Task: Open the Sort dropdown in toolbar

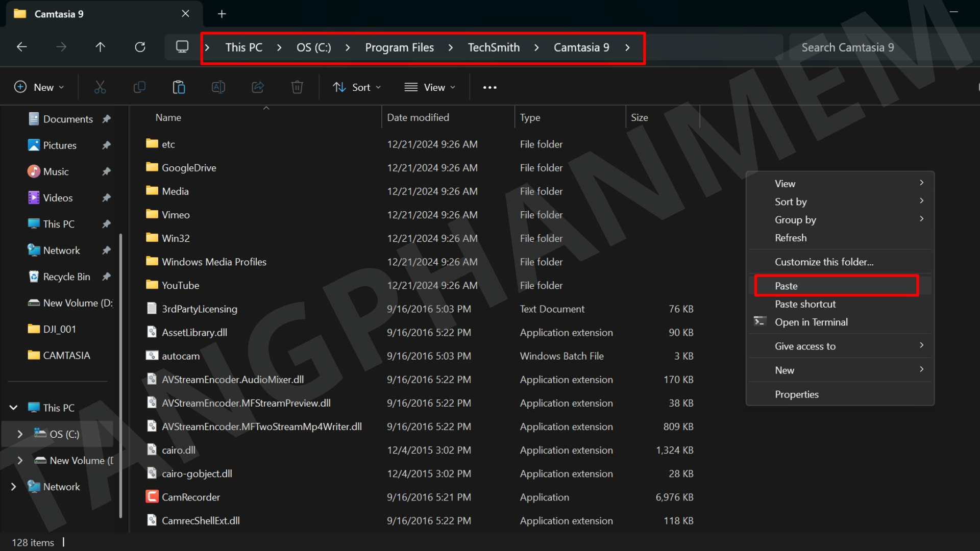Action: [x=356, y=87]
